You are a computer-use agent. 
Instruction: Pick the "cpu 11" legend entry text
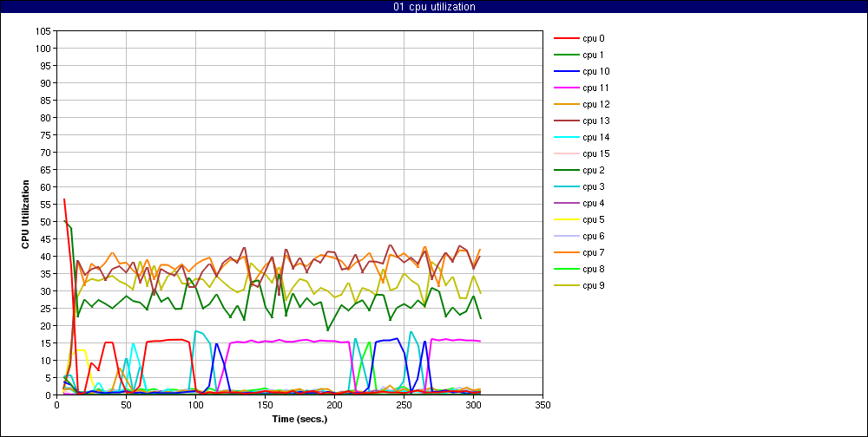(x=595, y=88)
